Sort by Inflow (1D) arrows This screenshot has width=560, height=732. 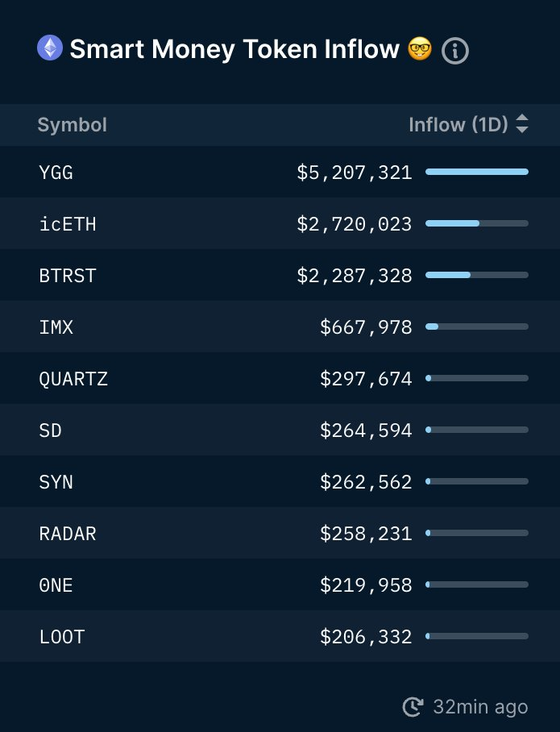[522, 124]
